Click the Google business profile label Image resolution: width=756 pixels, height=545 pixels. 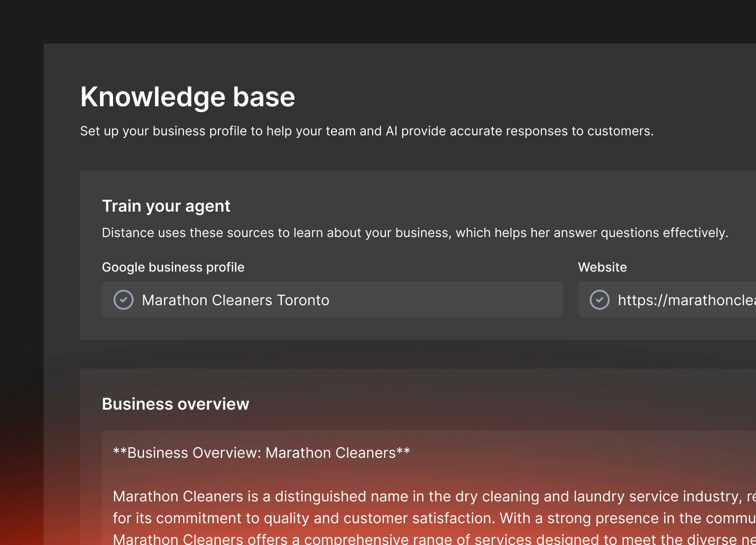click(x=173, y=267)
